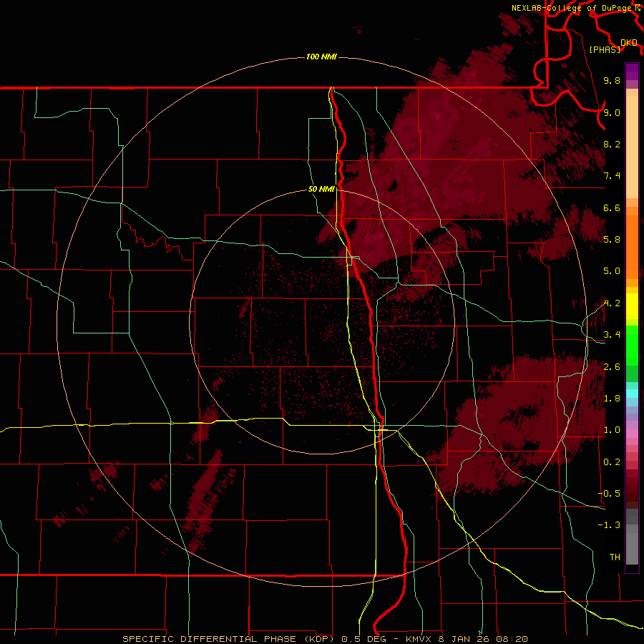The image size is (644, 644).
Task: Click the wide peach band of the color scale
Action: pos(632,147)
